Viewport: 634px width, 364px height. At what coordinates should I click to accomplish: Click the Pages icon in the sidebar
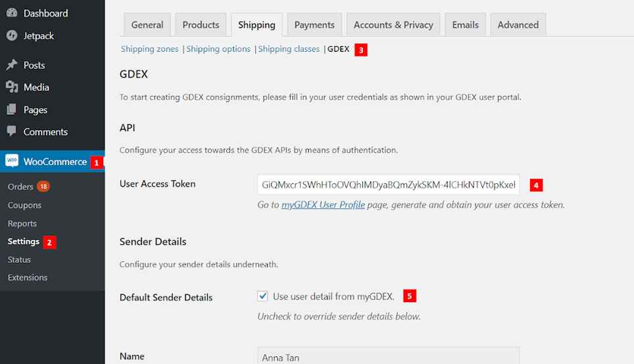12,109
